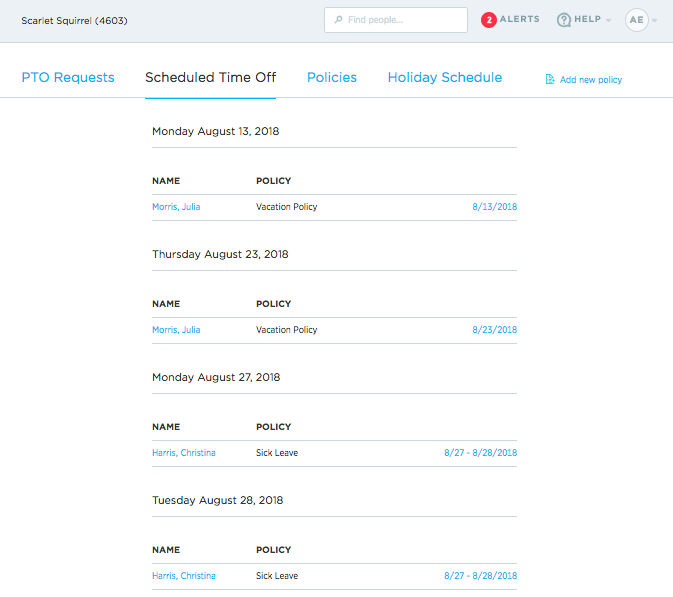The image size is (673, 597).
Task: Click the Monday August 27, 2018 heading
Action: click(216, 377)
